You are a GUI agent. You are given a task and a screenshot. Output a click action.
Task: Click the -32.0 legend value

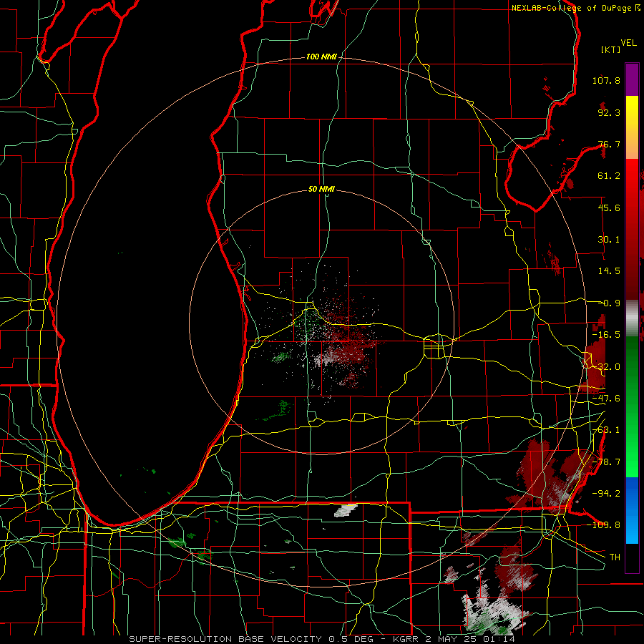[x=606, y=367]
